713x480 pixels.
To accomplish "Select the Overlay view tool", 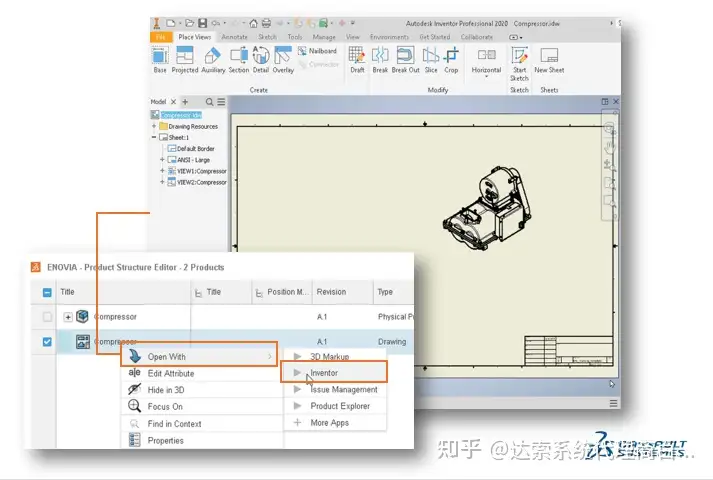I will (283, 60).
